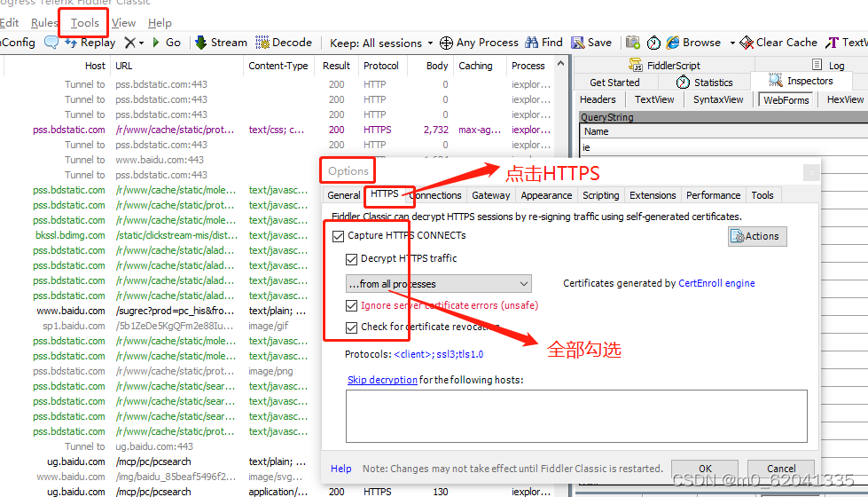Click the timer stopwatch toolbar icon
Image resolution: width=868 pixels, height=497 pixels.
653,43
